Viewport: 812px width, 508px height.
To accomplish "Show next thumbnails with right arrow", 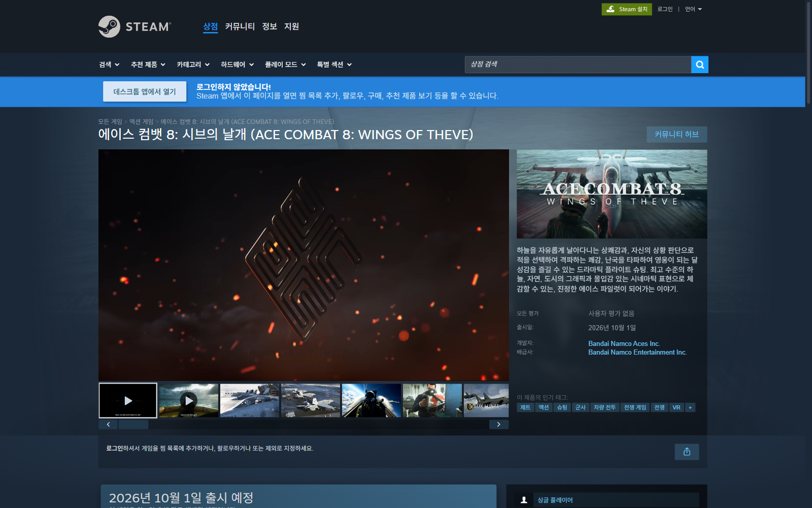I will (x=499, y=424).
